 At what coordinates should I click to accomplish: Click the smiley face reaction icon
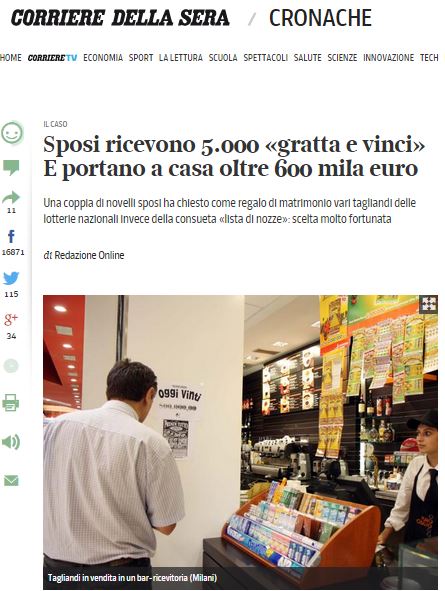click(x=12, y=133)
